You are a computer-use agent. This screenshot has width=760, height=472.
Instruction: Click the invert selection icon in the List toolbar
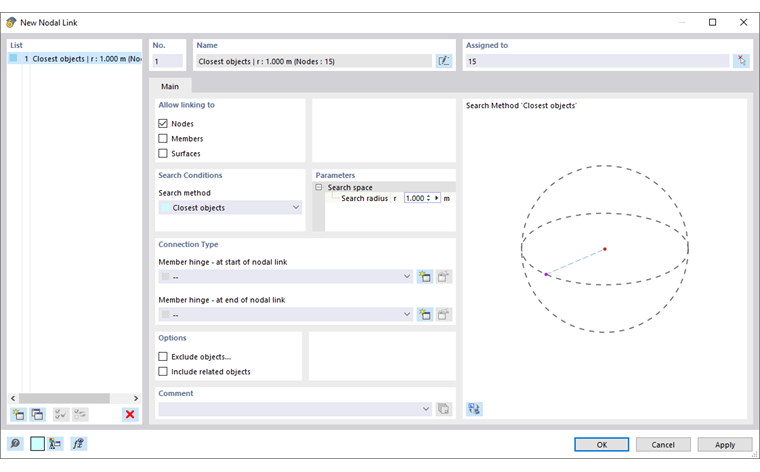pyautogui.click(x=80, y=414)
